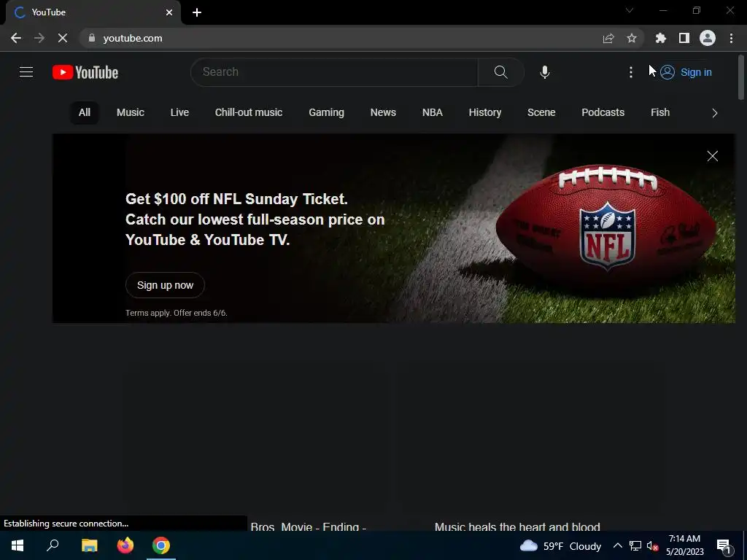Open YouTube settings three-dot menu
The width and height of the screenshot is (747, 560).
631,72
